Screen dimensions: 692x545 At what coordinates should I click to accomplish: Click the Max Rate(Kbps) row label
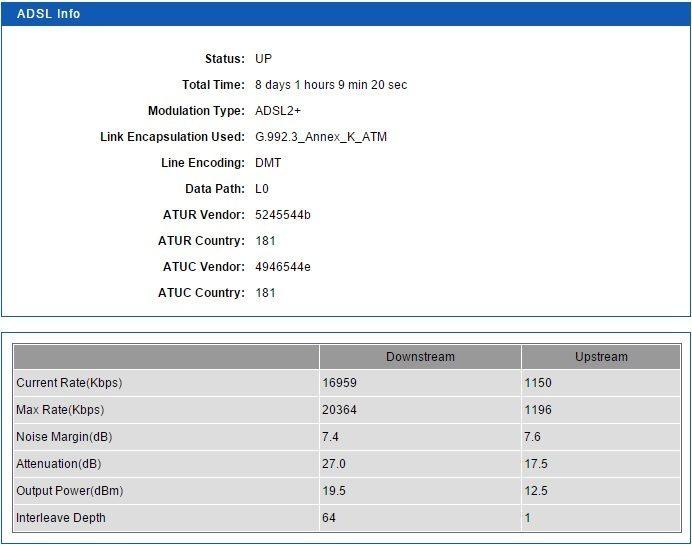[x=60, y=410]
